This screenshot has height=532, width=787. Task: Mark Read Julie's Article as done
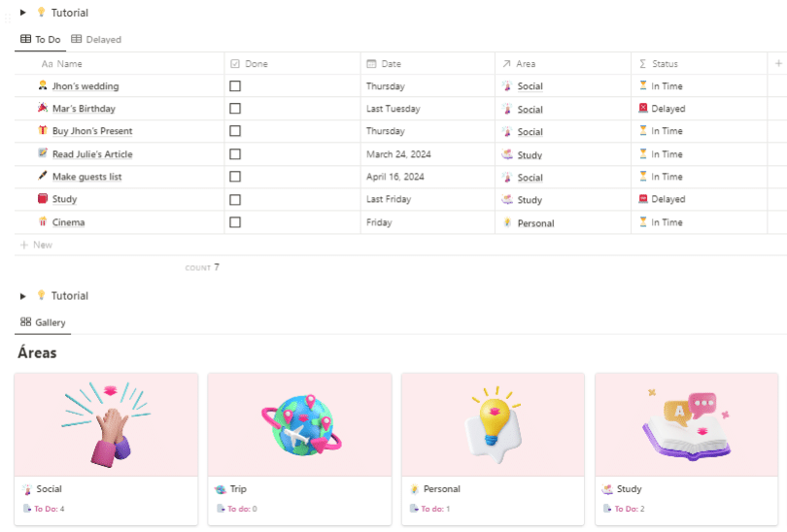coord(235,154)
